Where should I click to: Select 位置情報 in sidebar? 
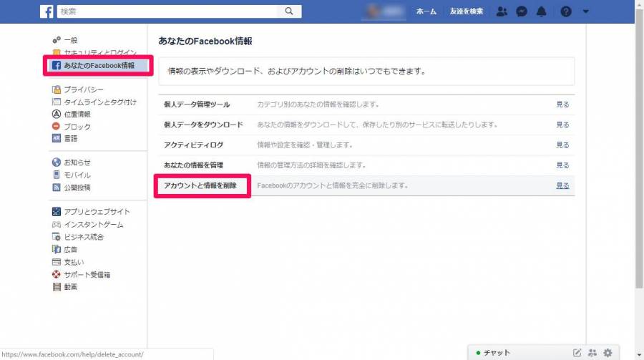(x=77, y=115)
